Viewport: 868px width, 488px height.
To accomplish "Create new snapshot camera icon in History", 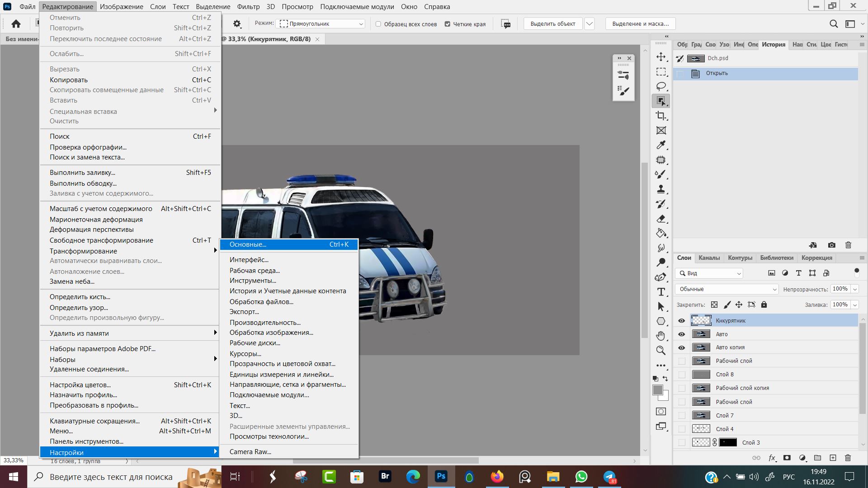I will (x=831, y=245).
